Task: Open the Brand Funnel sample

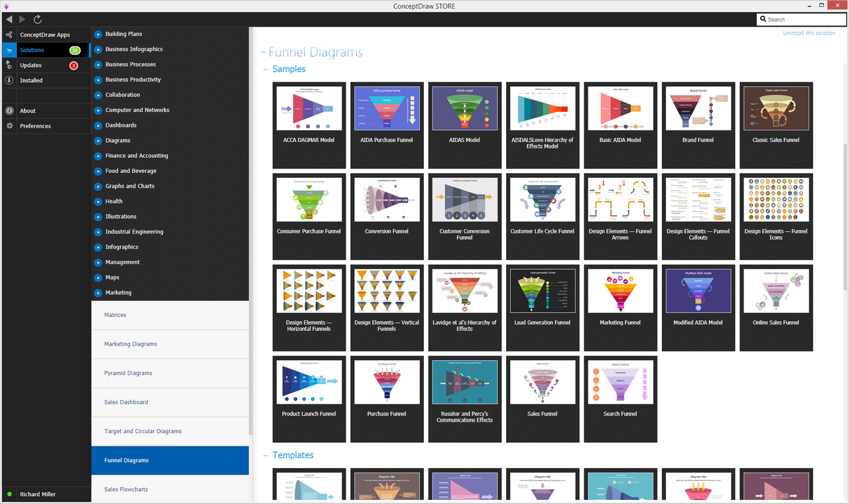Action: click(x=698, y=125)
